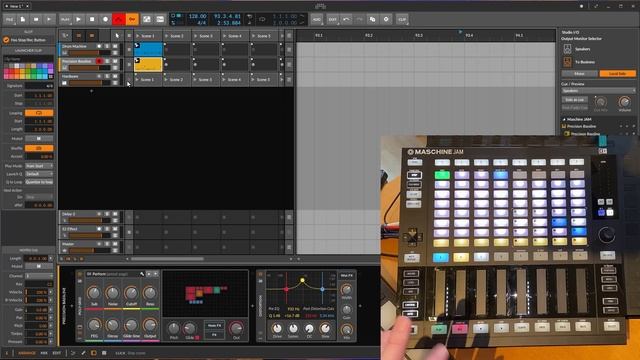Open the Launch Q dropdown
The height and width of the screenshot is (360, 640).
tap(39, 174)
